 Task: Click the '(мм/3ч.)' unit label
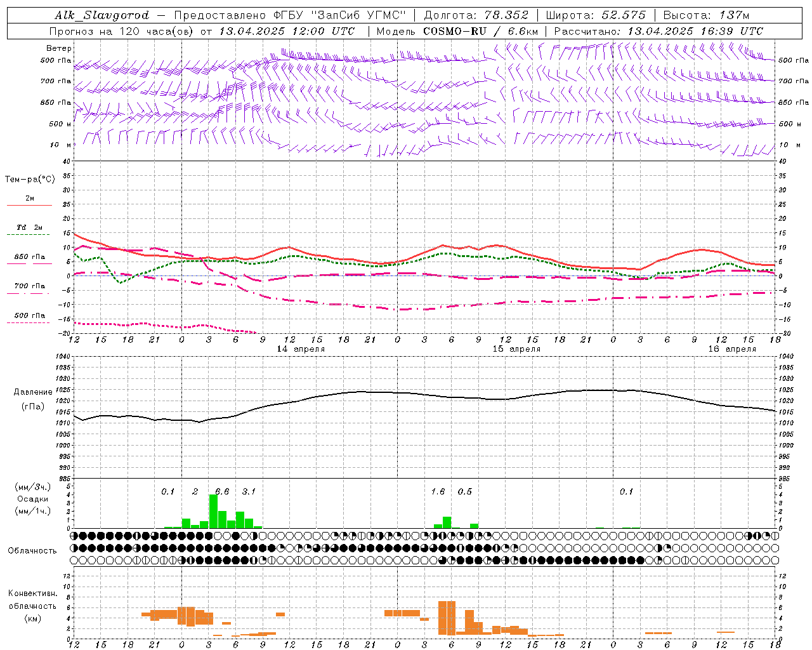(x=32, y=487)
